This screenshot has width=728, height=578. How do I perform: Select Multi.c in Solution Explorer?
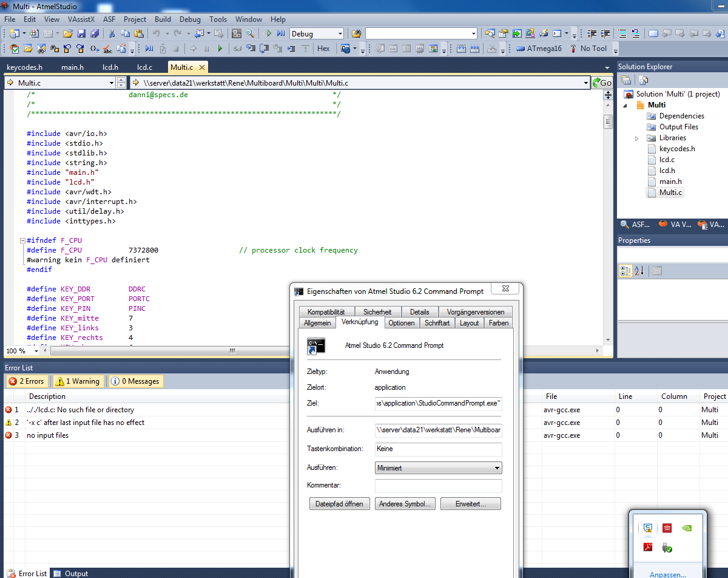coord(670,192)
